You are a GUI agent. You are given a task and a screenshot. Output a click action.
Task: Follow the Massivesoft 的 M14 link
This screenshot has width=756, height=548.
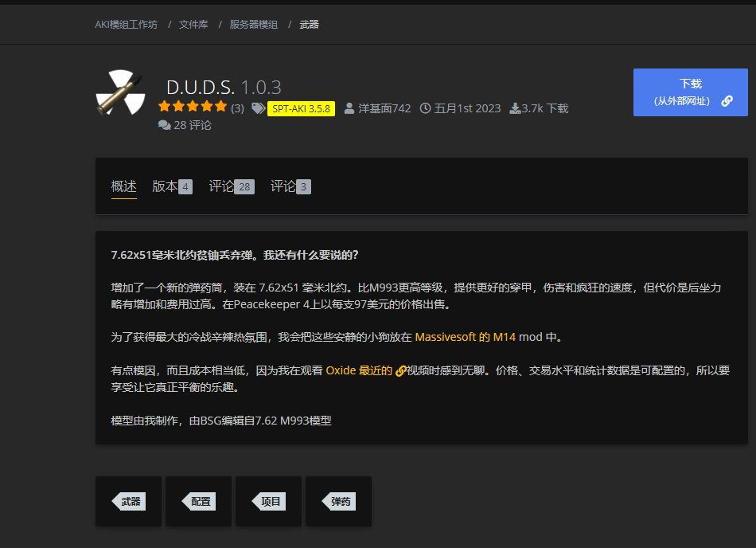click(465, 337)
